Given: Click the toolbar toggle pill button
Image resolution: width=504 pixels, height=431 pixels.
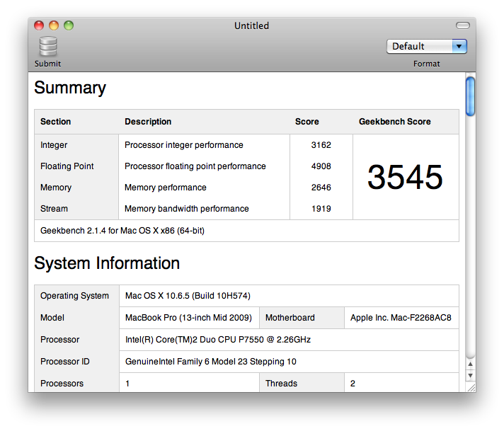Looking at the screenshot, I should pyautogui.click(x=462, y=25).
